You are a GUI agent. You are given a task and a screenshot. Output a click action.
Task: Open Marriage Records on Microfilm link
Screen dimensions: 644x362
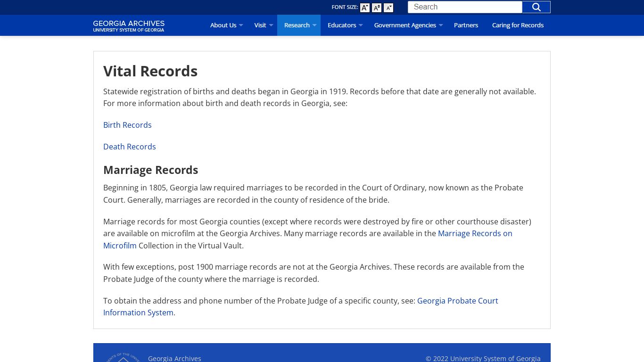[x=475, y=233]
